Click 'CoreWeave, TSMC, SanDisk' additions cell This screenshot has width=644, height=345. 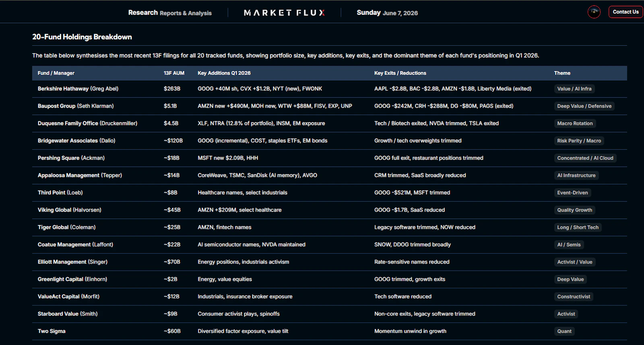pos(258,175)
